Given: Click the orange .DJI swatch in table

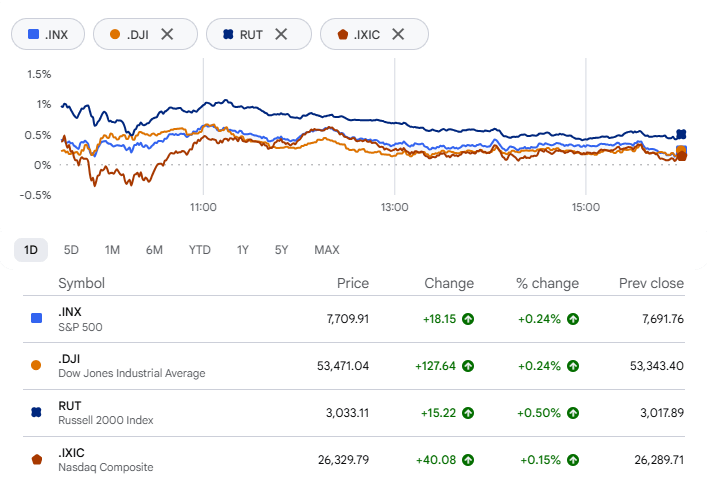Looking at the screenshot, I should tap(36, 366).
